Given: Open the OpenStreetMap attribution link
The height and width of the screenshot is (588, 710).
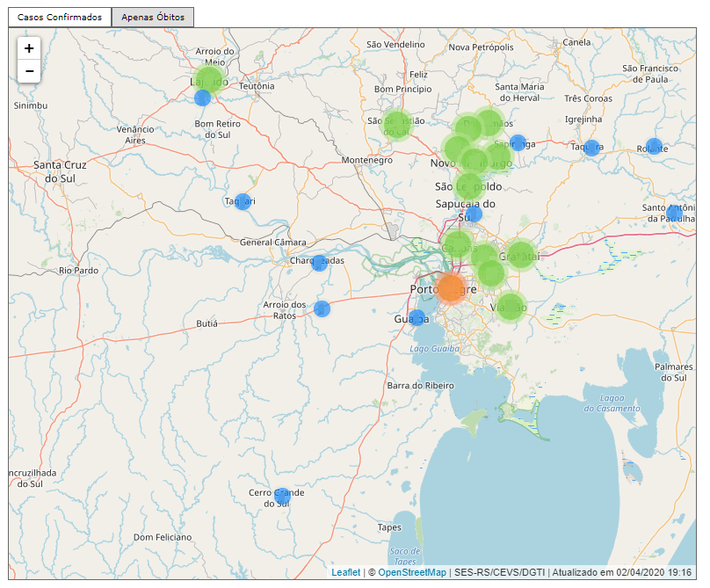Looking at the screenshot, I should (x=411, y=572).
